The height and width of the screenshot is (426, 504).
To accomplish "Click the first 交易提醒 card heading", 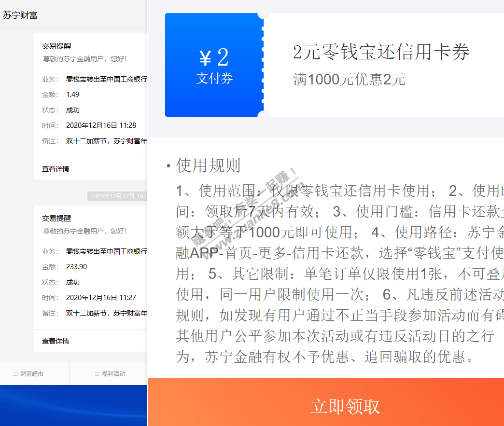I will point(56,46).
